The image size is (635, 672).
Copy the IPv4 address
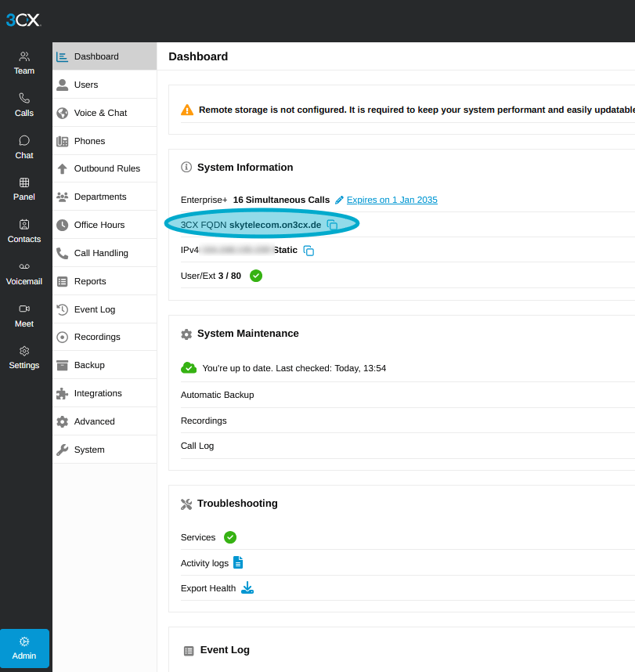[x=308, y=251]
